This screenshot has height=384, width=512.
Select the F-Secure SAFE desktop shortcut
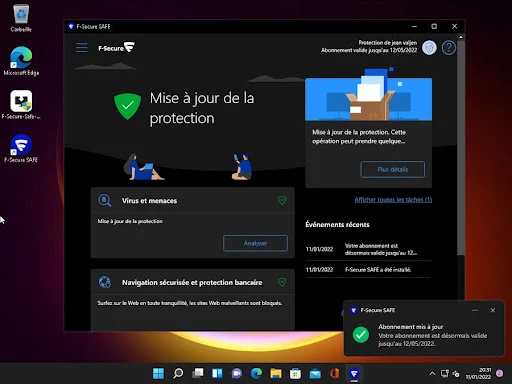click(21, 148)
